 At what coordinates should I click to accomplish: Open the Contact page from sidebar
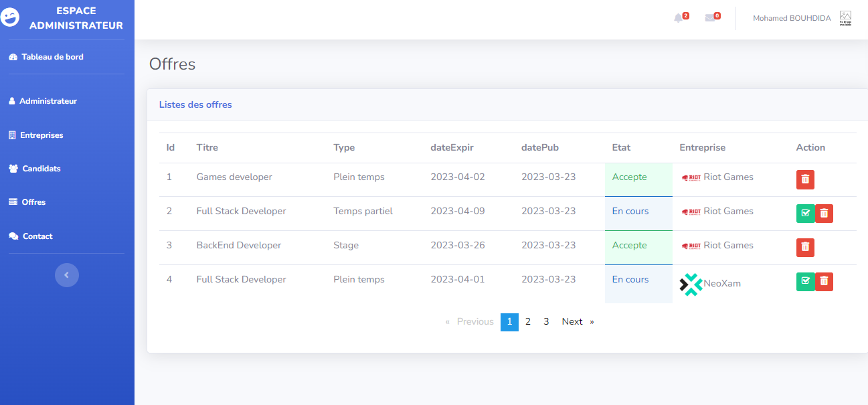pos(37,236)
